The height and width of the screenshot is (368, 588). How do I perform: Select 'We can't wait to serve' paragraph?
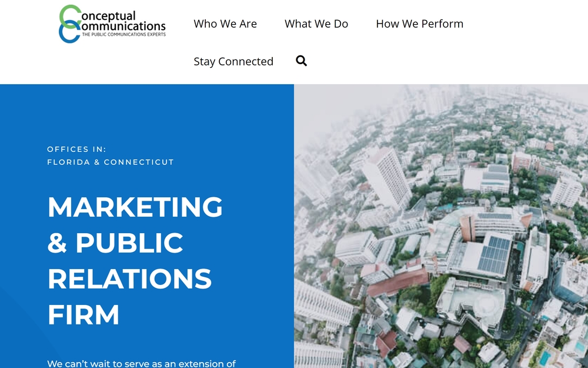(x=141, y=363)
